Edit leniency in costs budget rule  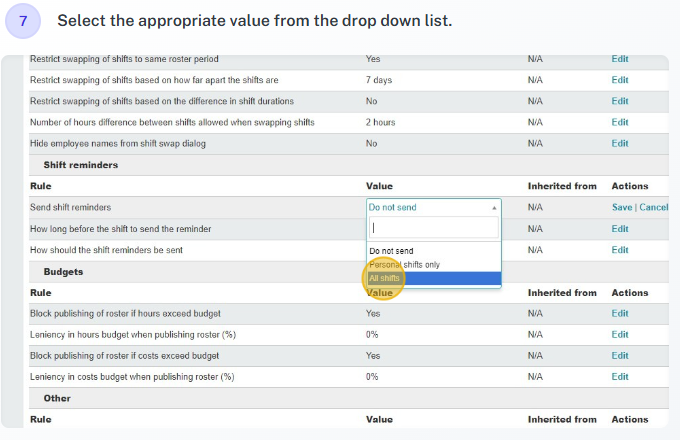click(x=620, y=377)
